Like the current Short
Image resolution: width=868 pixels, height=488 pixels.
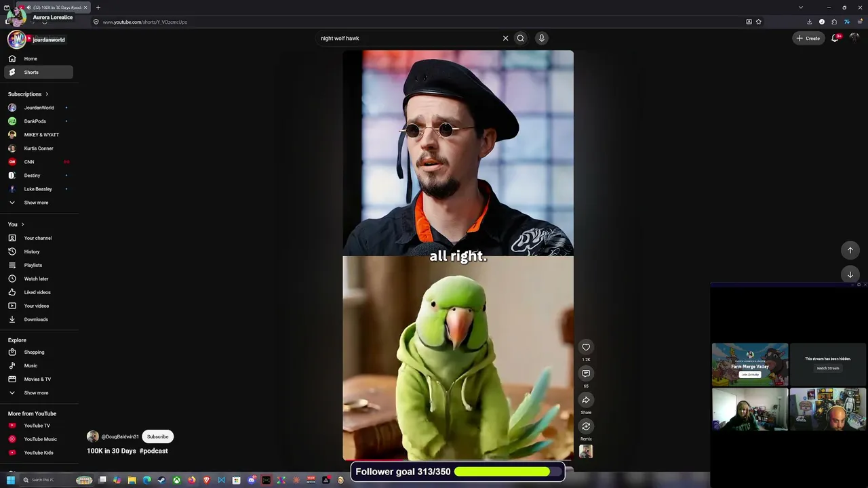pos(586,347)
